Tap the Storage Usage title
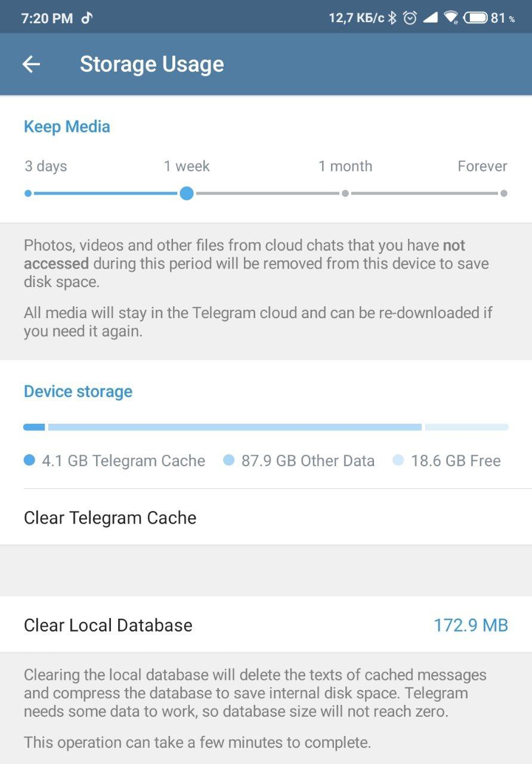Viewport: 532px width, 764px height. pos(151,64)
